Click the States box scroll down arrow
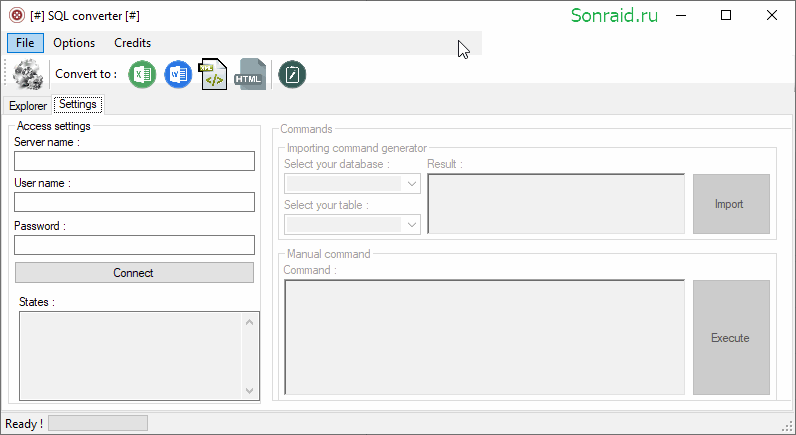The width and height of the screenshot is (796, 435). tap(249, 390)
